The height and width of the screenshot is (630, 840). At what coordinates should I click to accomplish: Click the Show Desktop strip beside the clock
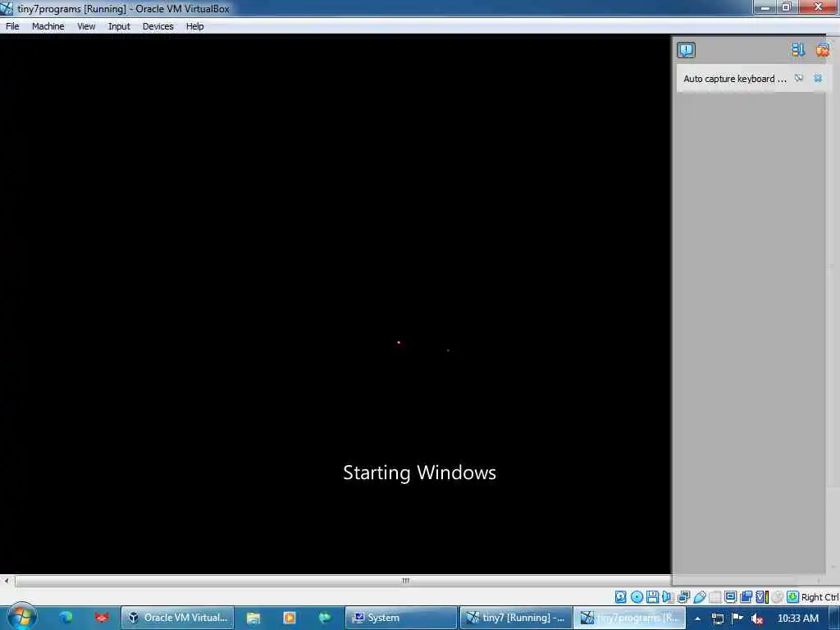tap(834, 619)
